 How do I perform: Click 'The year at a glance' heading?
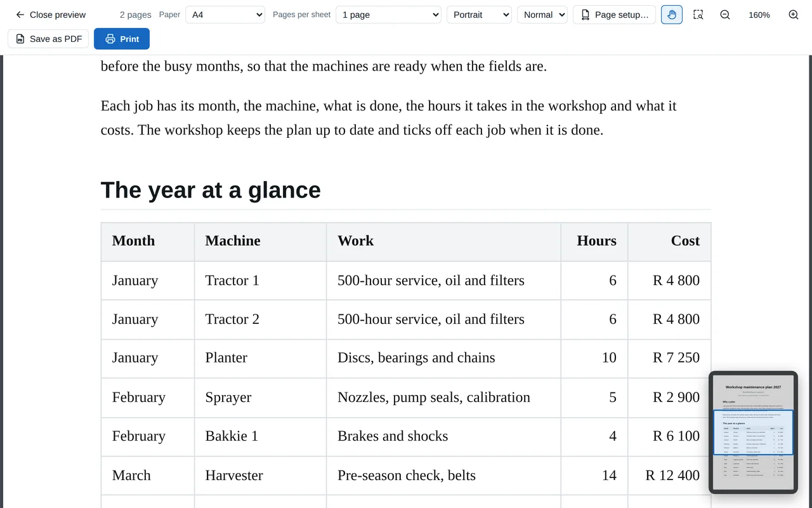coord(211,190)
